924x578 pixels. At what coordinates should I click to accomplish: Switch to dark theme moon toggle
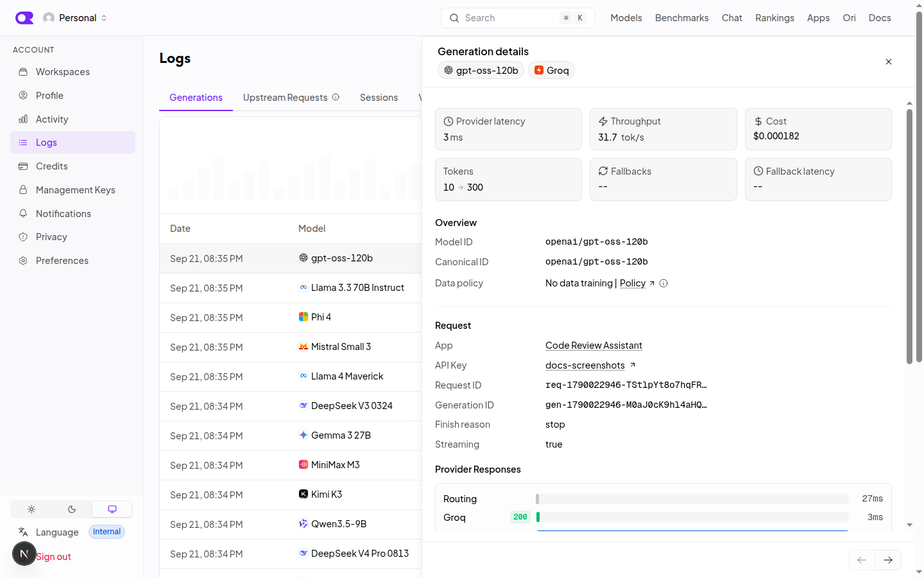[72, 509]
